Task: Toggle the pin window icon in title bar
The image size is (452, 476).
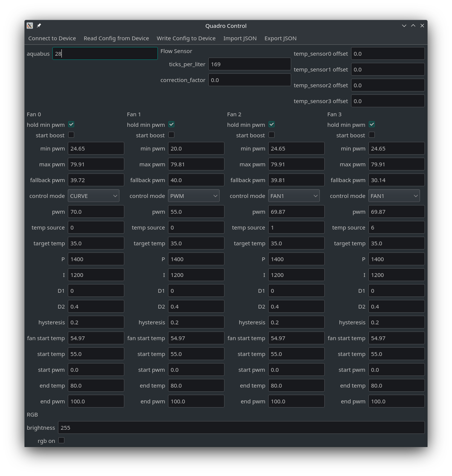Action: pyautogui.click(x=39, y=26)
